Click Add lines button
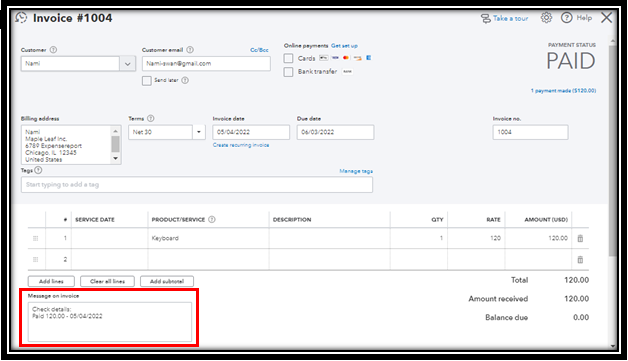Screen dimensions: 628x361 [x=51, y=281]
